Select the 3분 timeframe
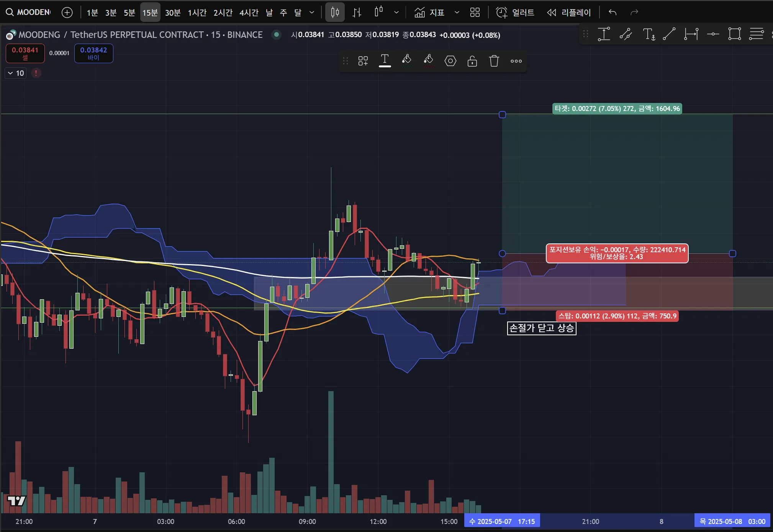773x532 pixels. [111, 13]
